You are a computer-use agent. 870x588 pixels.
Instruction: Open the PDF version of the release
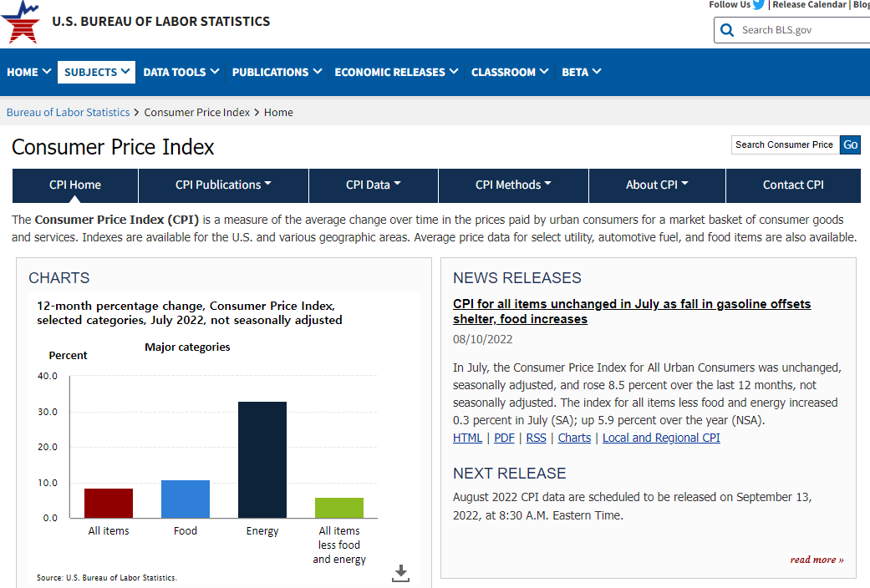click(504, 438)
